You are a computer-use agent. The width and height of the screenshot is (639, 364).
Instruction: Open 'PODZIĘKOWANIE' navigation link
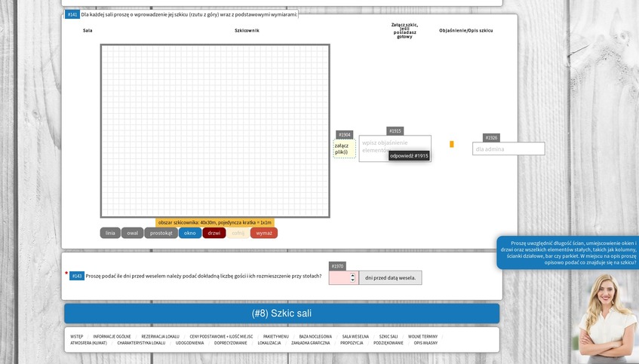[x=389, y=343]
